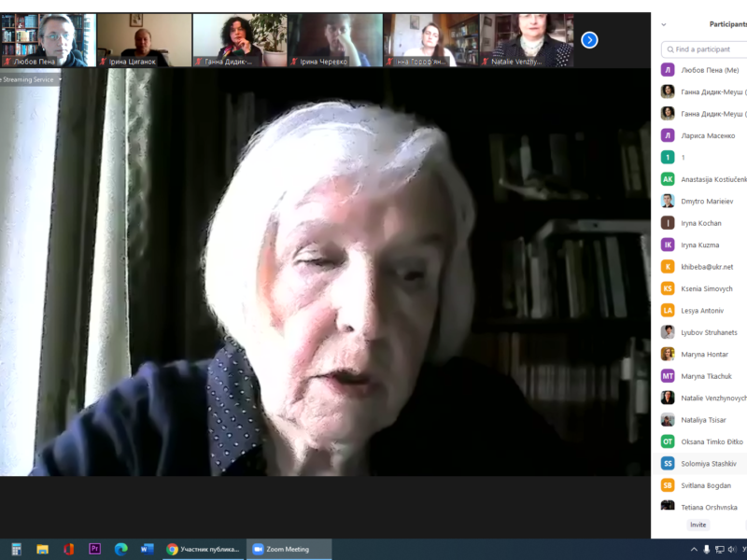The width and height of the screenshot is (747, 560).
Task: Click the Windows Start button
Action: [x=16, y=549]
